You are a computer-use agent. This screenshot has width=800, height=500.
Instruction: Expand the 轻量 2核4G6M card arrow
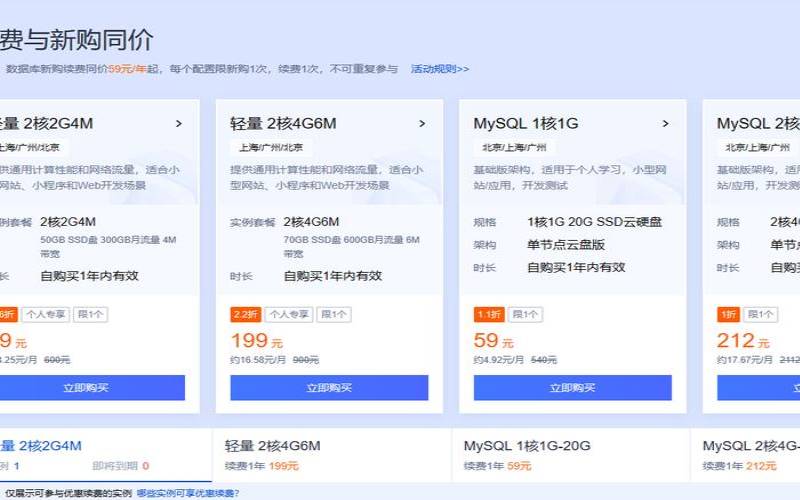[422, 123]
